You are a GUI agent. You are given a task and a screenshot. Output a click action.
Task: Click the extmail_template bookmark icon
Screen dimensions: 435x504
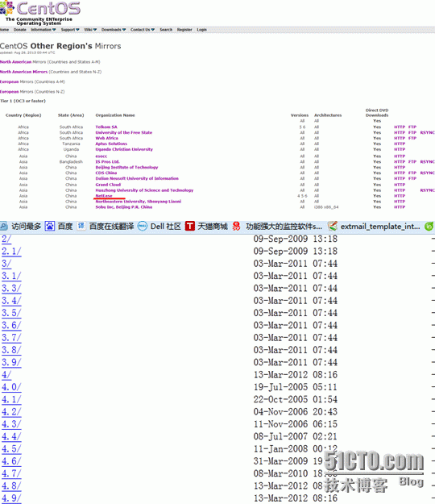333,227
